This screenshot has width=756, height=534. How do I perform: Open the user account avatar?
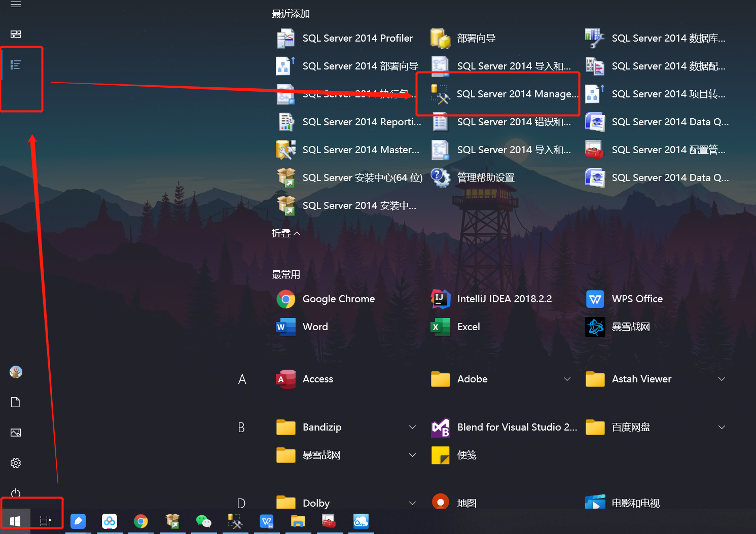coord(16,372)
